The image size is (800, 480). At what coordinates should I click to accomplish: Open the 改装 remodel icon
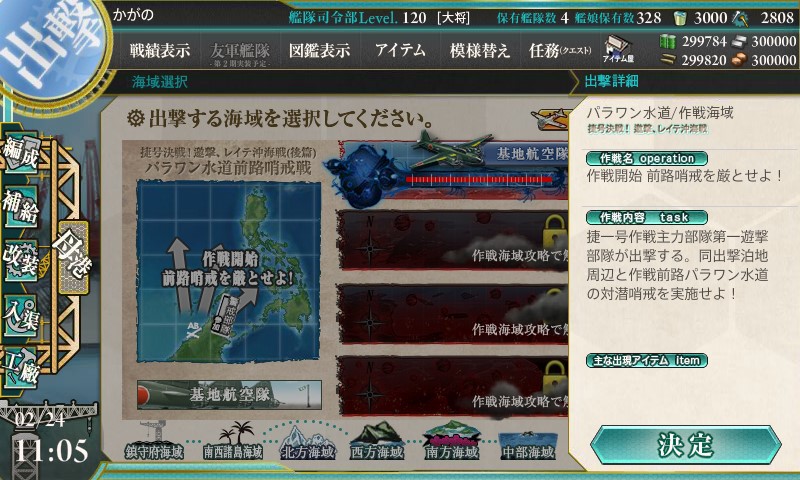click(x=21, y=260)
